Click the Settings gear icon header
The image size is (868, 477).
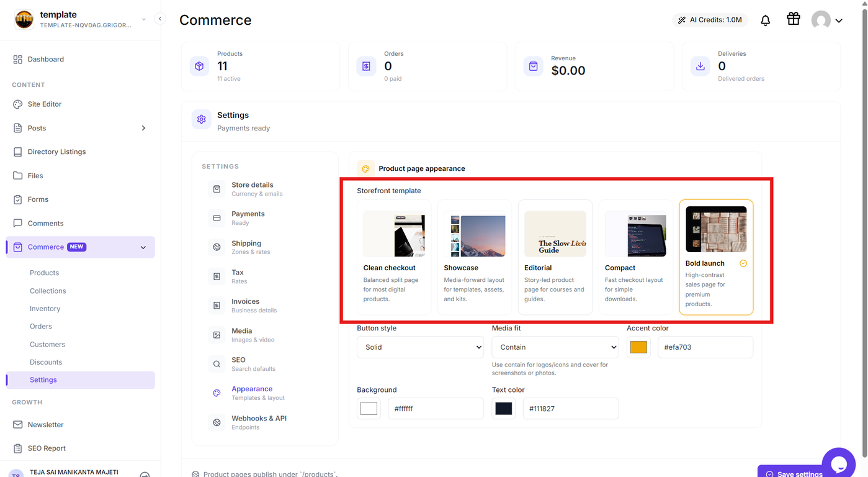click(x=201, y=119)
